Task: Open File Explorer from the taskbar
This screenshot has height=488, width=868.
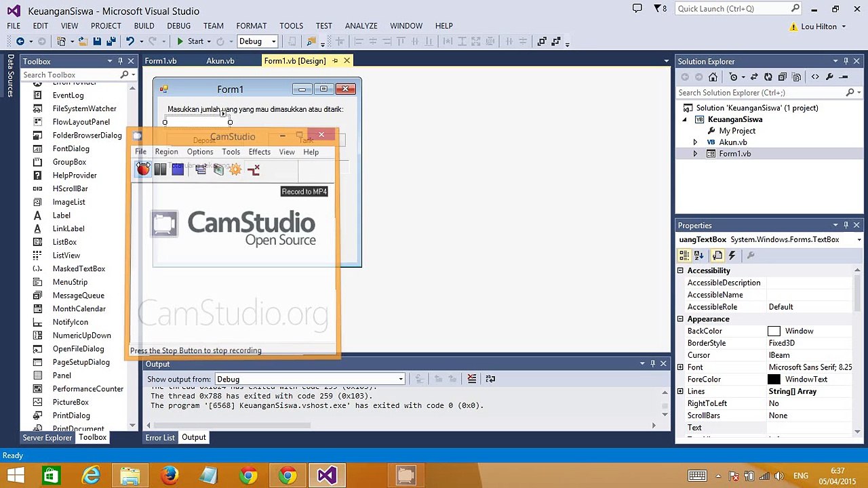Action: coord(130,475)
